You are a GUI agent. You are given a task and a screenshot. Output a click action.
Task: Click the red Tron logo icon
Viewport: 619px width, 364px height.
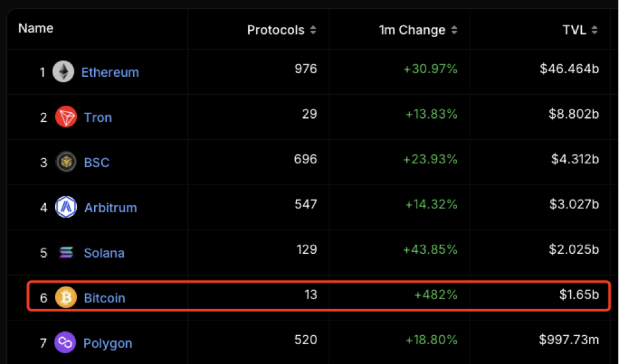click(65, 117)
